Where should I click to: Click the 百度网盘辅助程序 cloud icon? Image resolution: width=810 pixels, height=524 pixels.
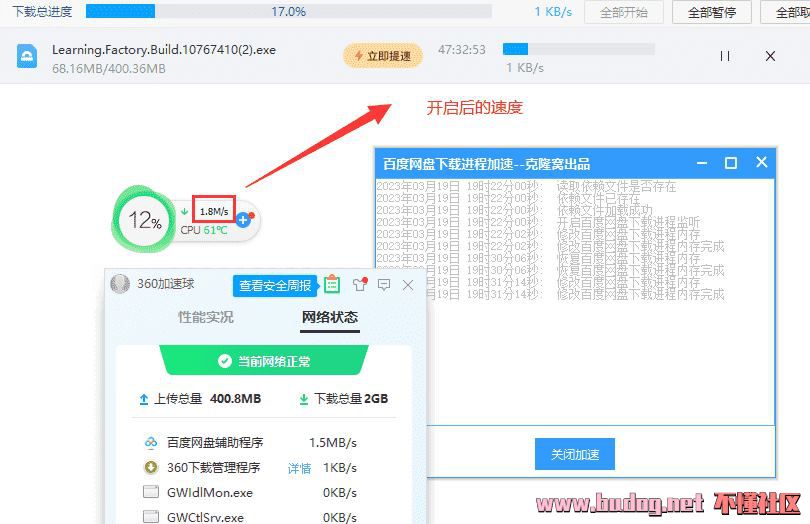[x=151, y=442]
